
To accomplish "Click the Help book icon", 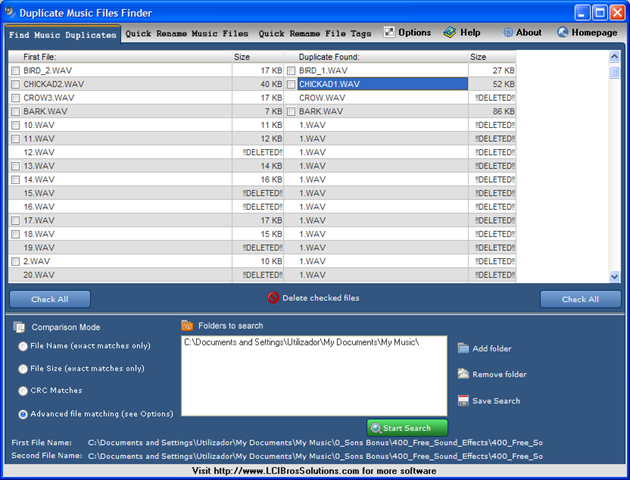I will [x=450, y=32].
